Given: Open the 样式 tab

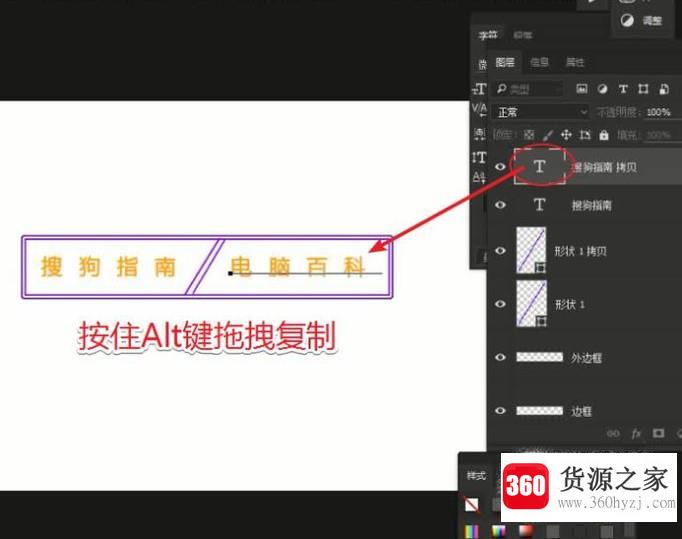Looking at the screenshot, I should (476, 475).
